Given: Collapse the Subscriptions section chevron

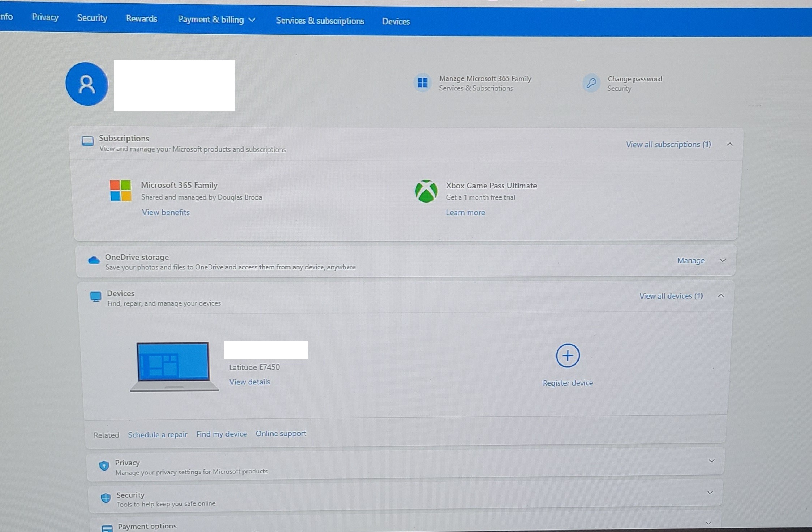Looking at the screenshot, I should click(x=730, y=144).
